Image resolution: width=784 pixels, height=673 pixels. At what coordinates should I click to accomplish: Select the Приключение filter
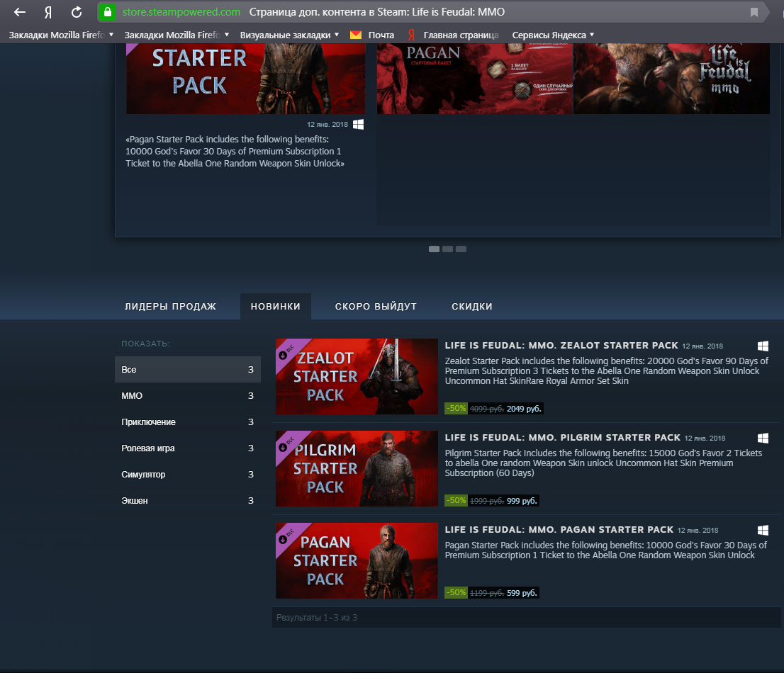pos(188,422)
